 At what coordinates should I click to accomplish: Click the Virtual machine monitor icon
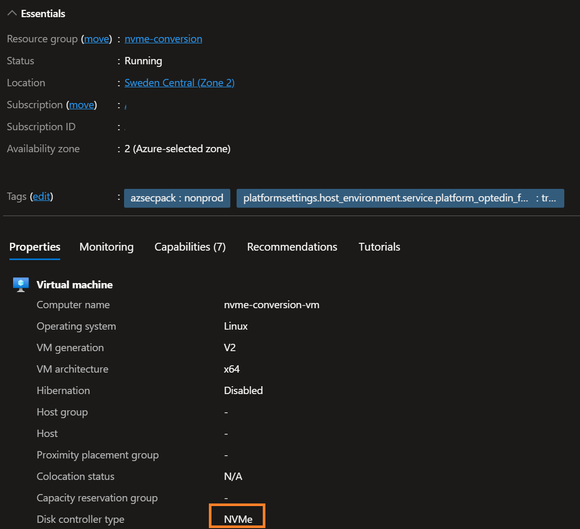[21, 284]
